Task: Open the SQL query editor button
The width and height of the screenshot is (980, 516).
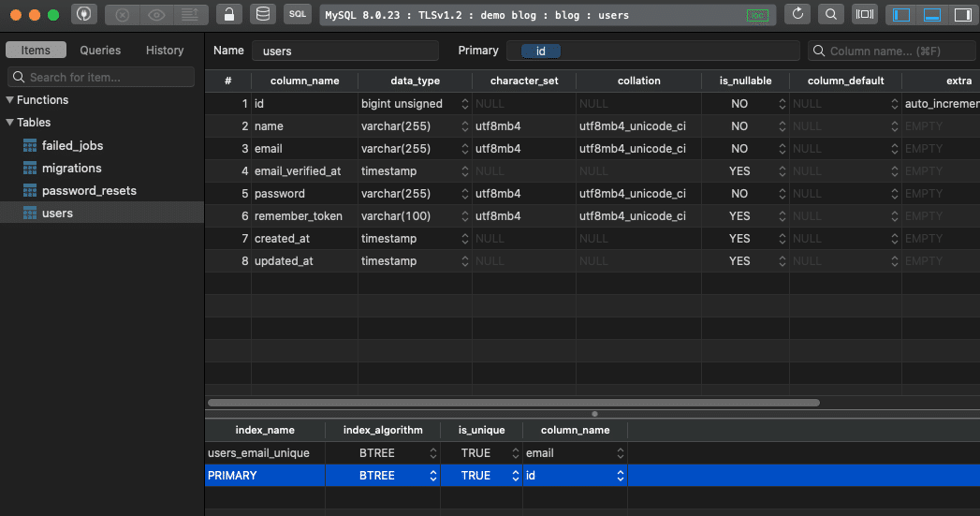Action: point(298,14)
